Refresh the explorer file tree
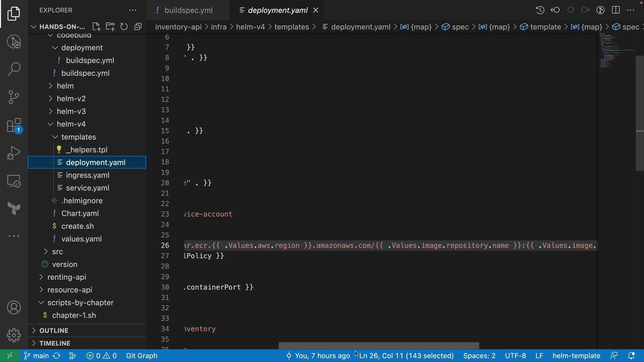 click(124, 27)
